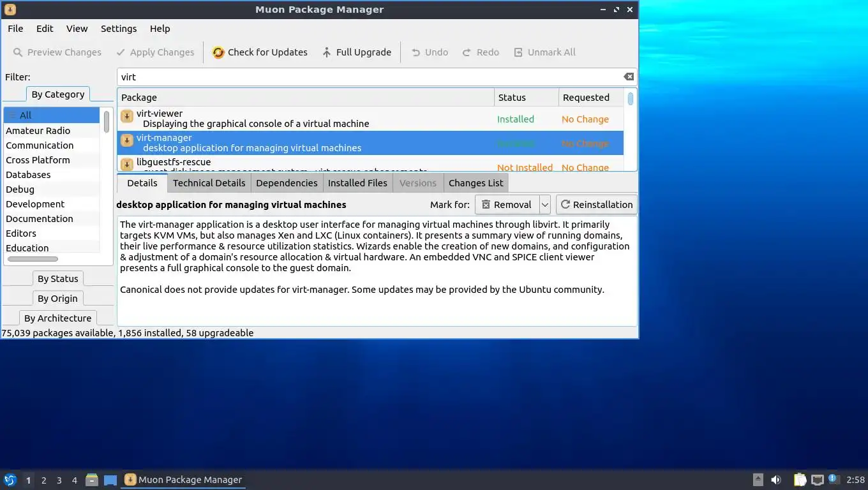This screenshot has height=490, width=868.
Task: Switch to virtual desktop 4
Action: pos(75,480)
